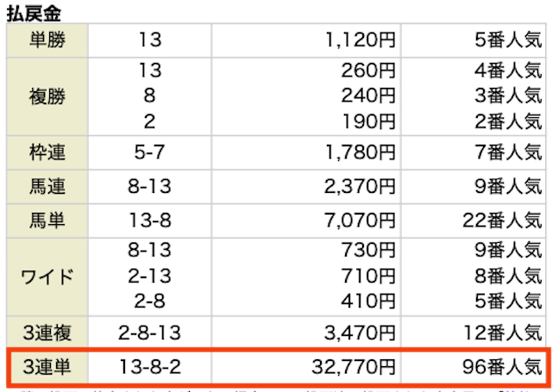
Task: Click the 払戻金 heading text
Action: (34, 14)
